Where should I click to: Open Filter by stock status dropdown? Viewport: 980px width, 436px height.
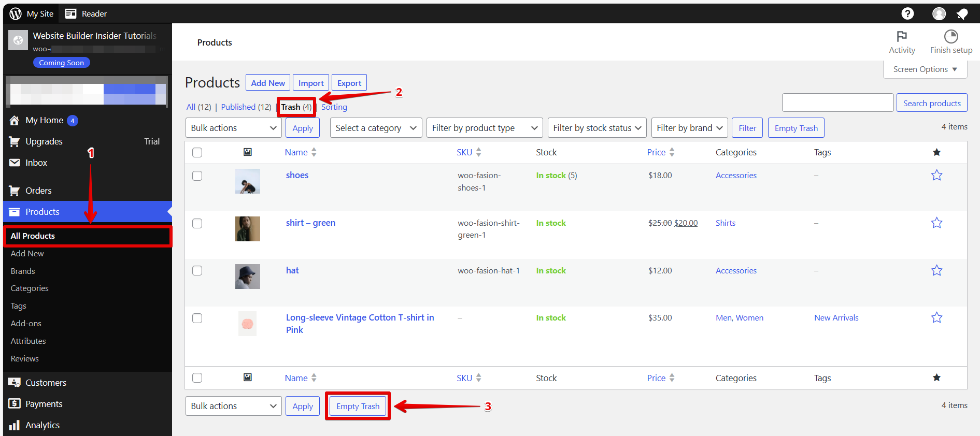(596, 128)
